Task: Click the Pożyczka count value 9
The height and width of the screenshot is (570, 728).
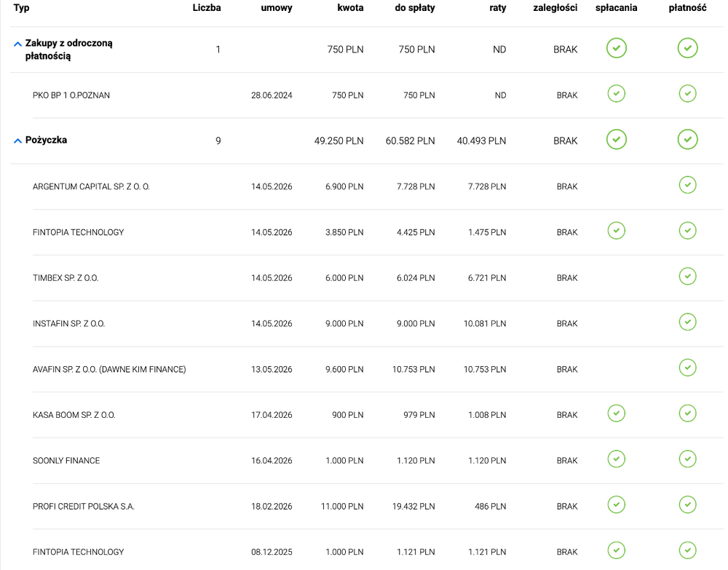Action: pyautogui.click(x=218, y=140)
